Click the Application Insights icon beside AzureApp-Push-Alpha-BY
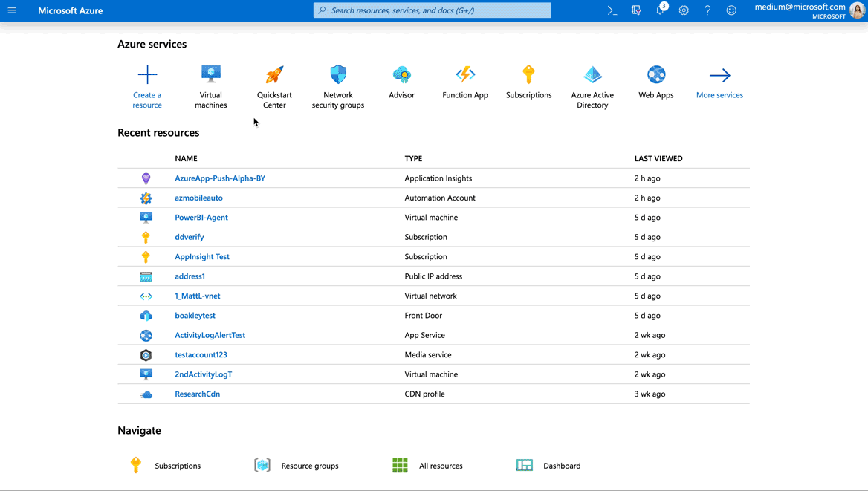This screenshot has height=491, width=868. point(146,178)
